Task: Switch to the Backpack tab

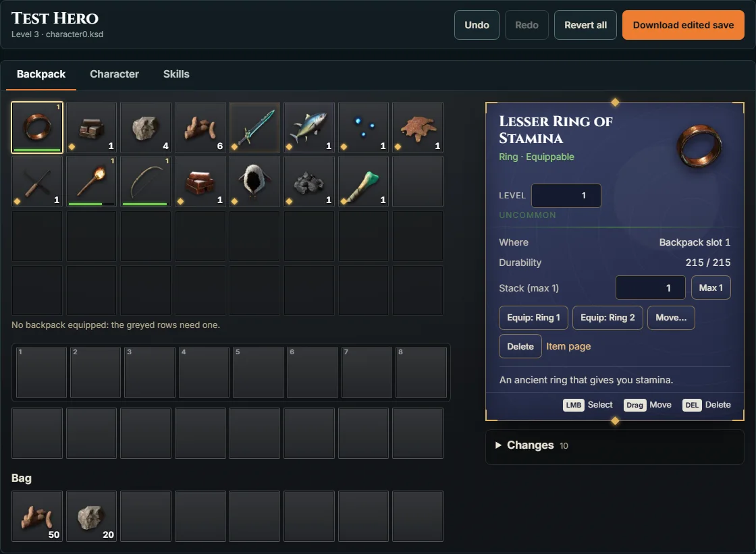Action: click(41, 74)
